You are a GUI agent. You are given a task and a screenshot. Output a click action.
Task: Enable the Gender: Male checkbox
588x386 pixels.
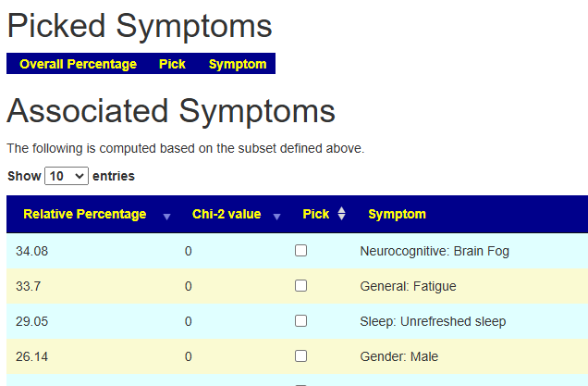[x=300, y=356]
